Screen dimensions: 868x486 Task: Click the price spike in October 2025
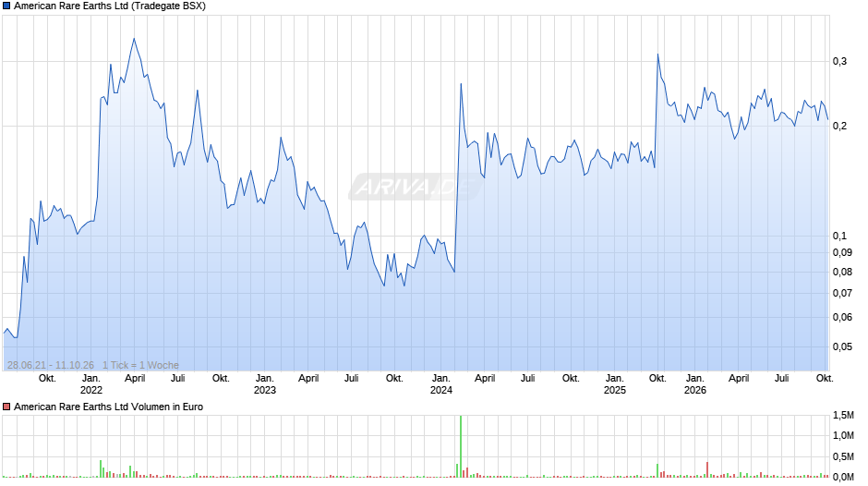coord(657,55)
